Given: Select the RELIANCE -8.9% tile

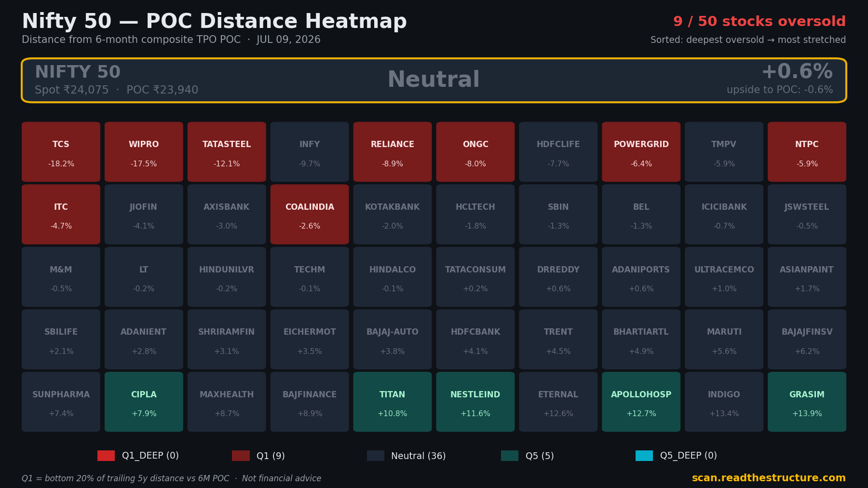Looking at the screenshot, I should click(x=393, y=152).
